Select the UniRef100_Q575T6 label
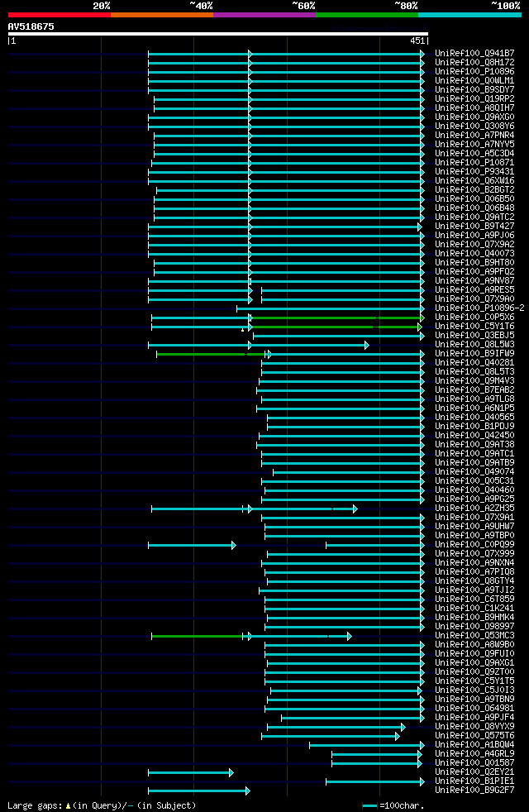The width and height of the screenshot is (529, 812). (x=474, y=736)
